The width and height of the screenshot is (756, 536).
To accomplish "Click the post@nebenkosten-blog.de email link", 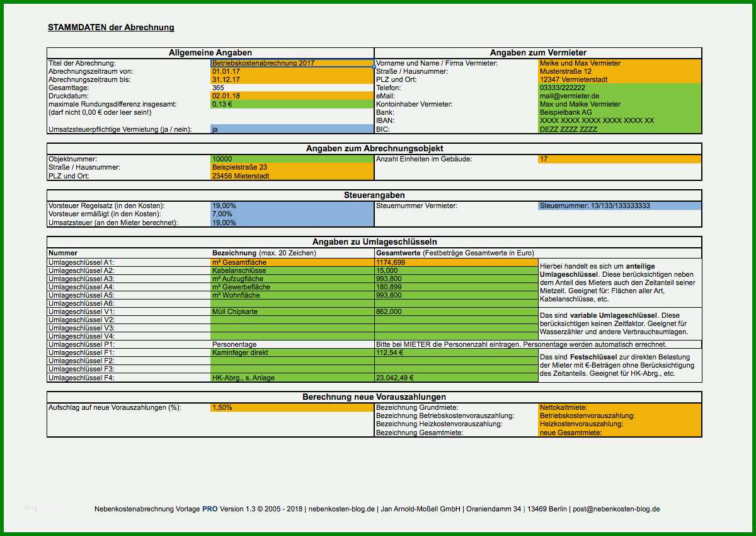I will (617, 509).
